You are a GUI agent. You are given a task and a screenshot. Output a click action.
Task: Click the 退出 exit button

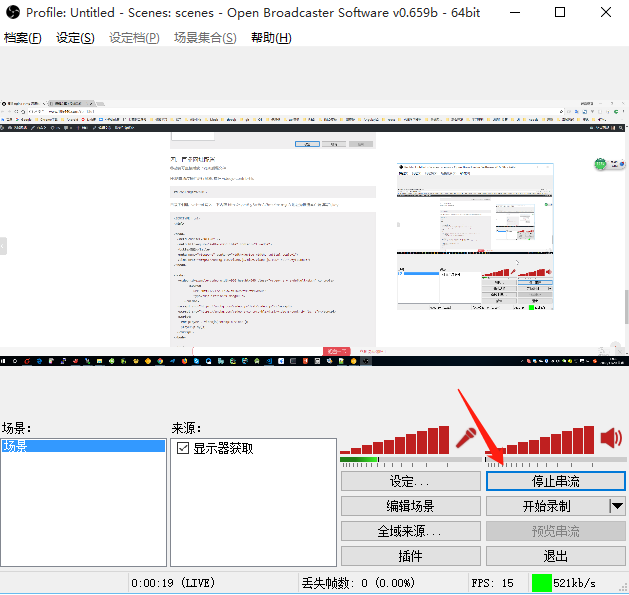click(556, 556)
